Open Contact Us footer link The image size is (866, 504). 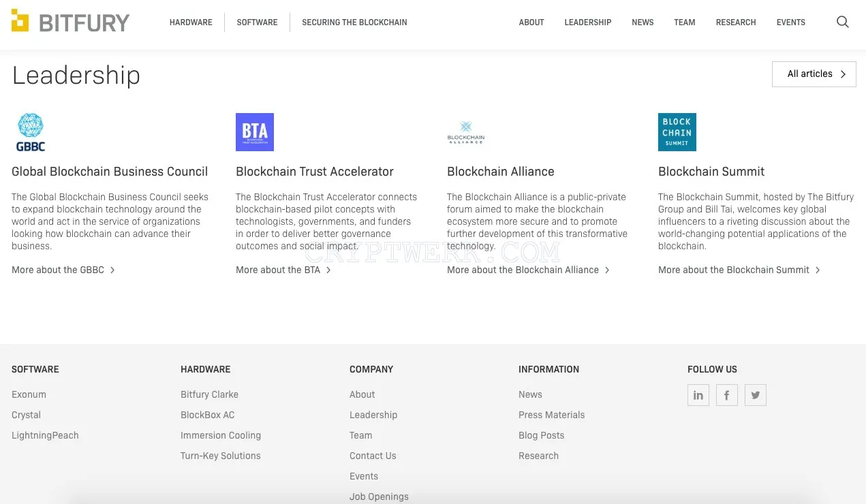pos(373,456)
